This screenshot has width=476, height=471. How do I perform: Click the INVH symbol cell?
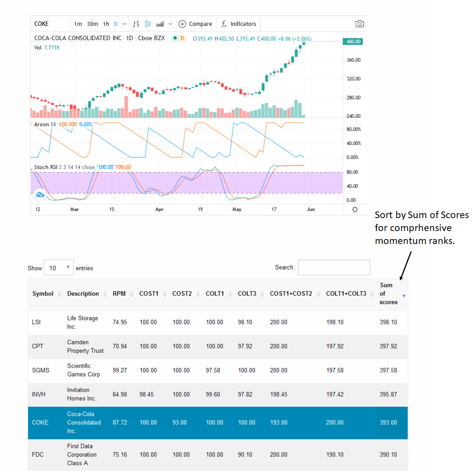pos(39,394)
